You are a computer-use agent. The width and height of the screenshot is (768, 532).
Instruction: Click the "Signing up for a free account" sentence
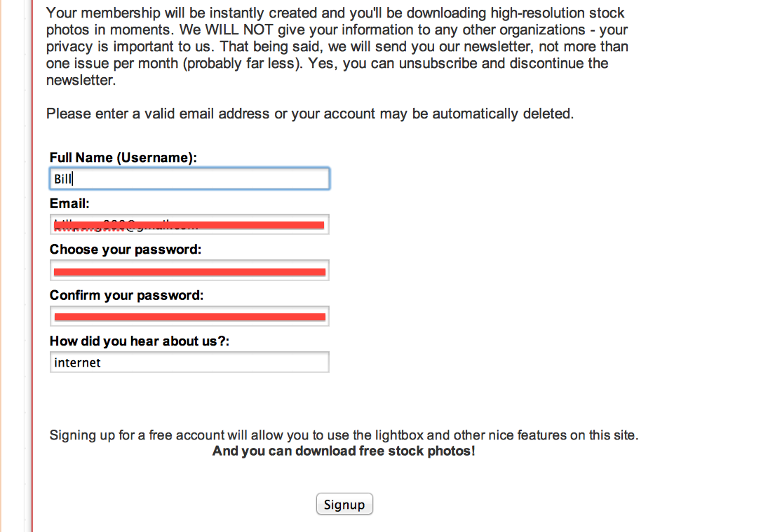(x=344, y=435)
